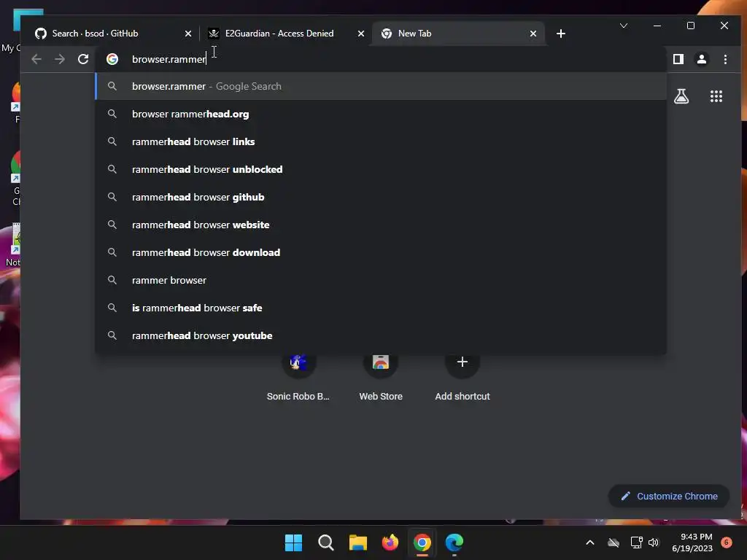The height and width of the screenshot is (560, 747).
Task: Click in the address bar text field
Action: point(381,59)
